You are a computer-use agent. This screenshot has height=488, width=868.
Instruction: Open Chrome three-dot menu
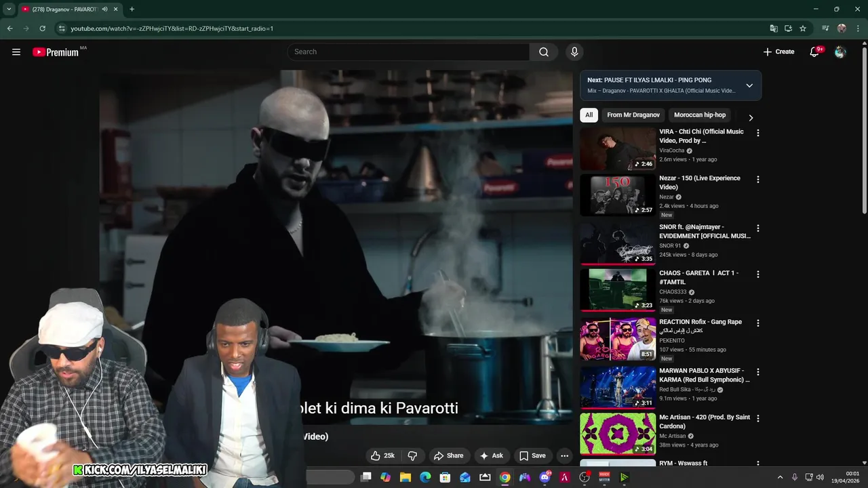(x=858, y=28)
